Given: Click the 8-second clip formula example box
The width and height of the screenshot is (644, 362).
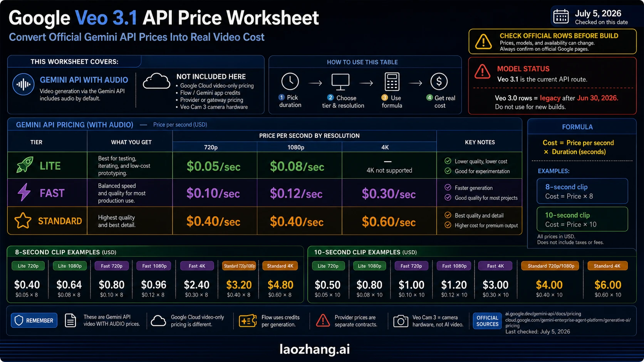Looking at the screenshot, I should click(582, 191).
